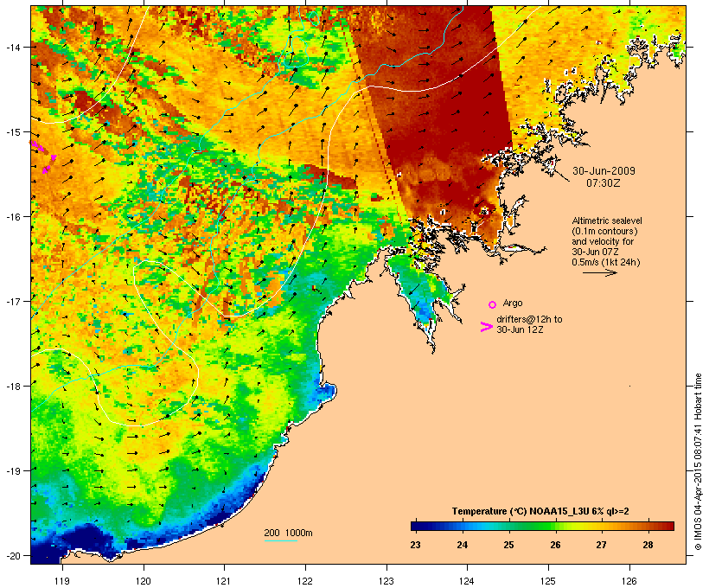Click the colorbar tick label "23"
This screenshot has height=588, width=709.
coord(415,545)
